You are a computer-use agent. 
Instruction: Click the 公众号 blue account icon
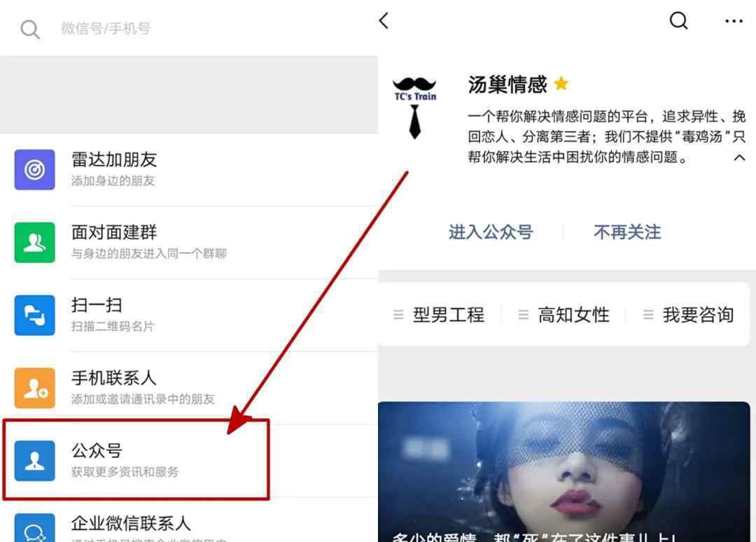point(35,461)
